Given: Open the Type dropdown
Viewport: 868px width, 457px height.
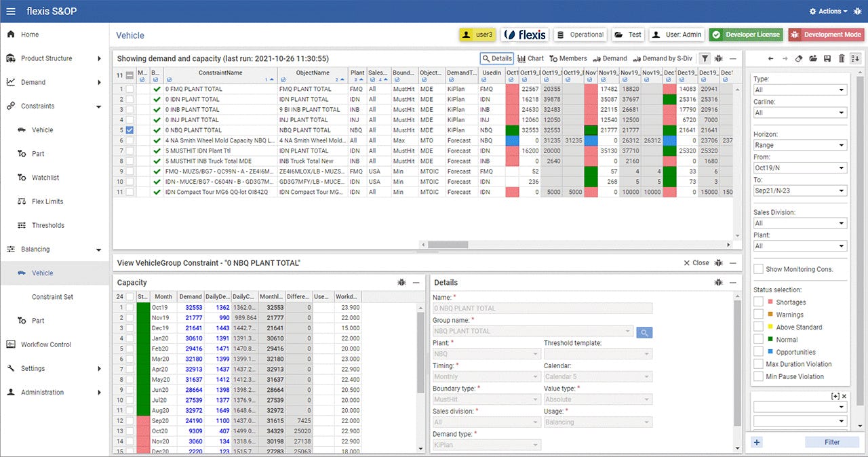Looking at the screenshot, I should [x=800, y=90].
